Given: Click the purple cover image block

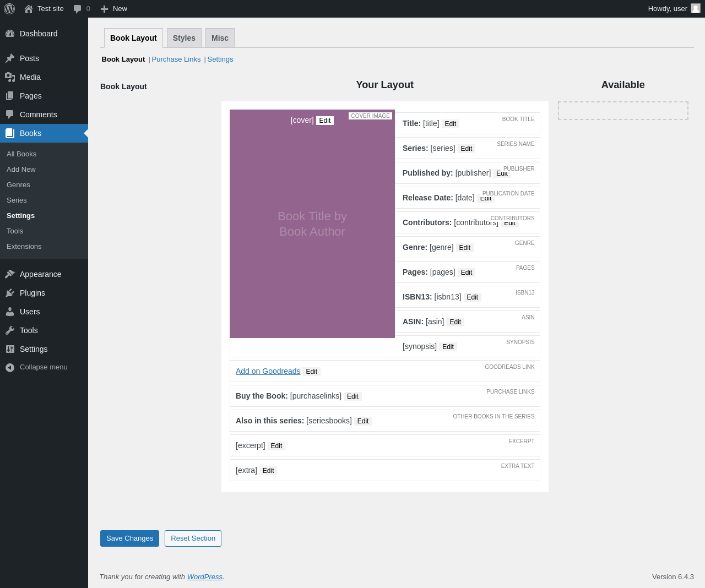Looking at the screenshot, I should [312, 224].
